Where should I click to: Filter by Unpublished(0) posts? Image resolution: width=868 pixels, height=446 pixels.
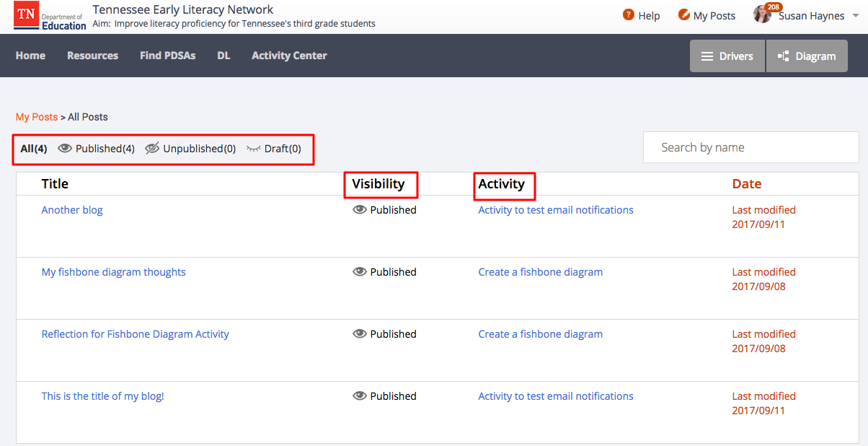(x=190, y=149)
